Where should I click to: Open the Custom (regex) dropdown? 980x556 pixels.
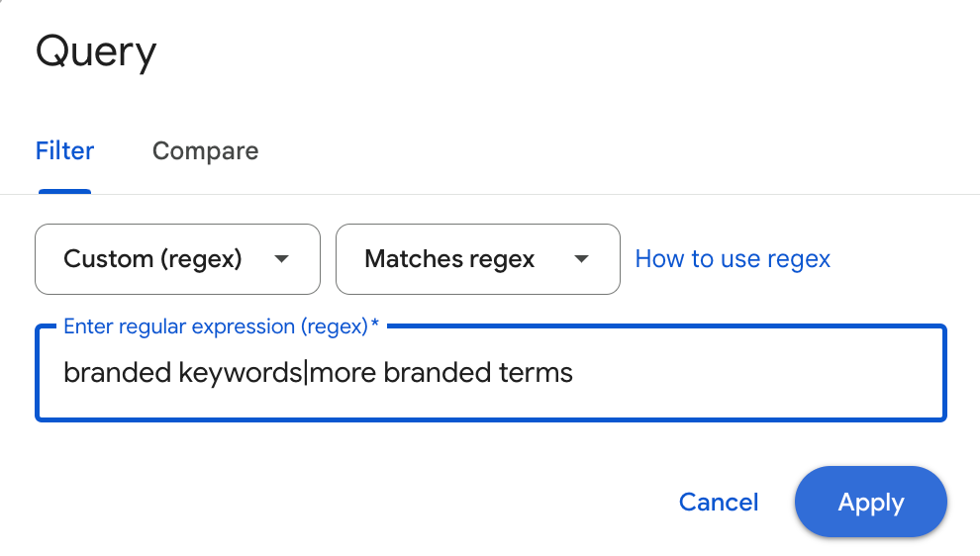(x=177, y=259)
